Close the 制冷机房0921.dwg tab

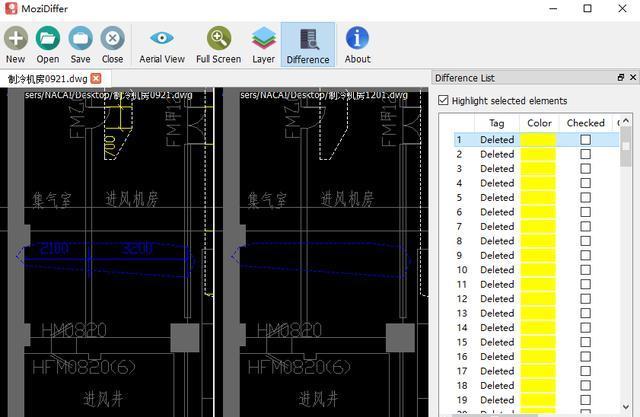tap(95, 78)
